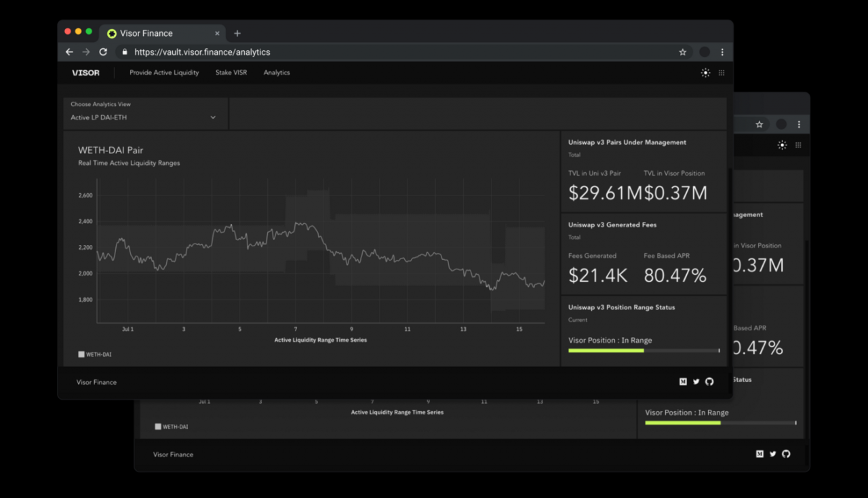868x498 pixels.
Task: Click the star icon in the back window
Action: click(x=759, y=124)
